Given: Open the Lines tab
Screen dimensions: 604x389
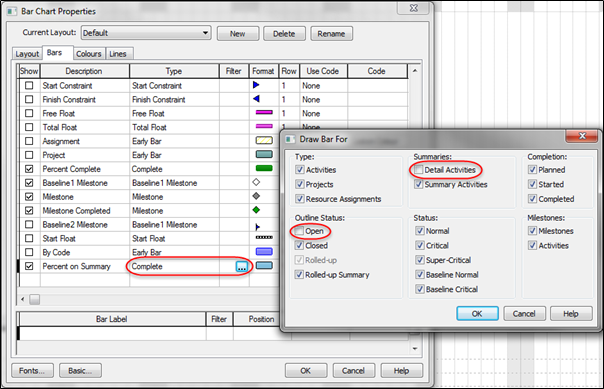Looking at the screenshot, I should [118, 54].
